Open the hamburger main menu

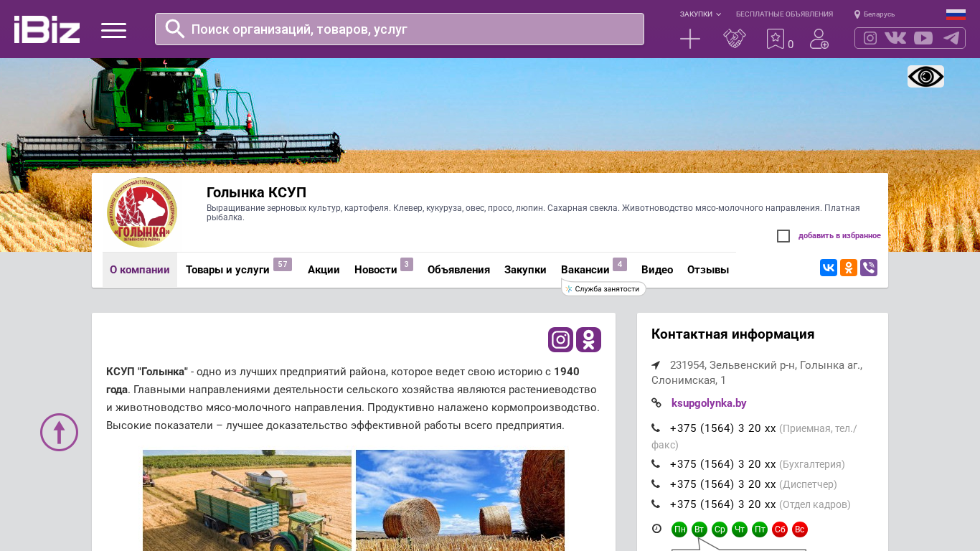(113, 30)
